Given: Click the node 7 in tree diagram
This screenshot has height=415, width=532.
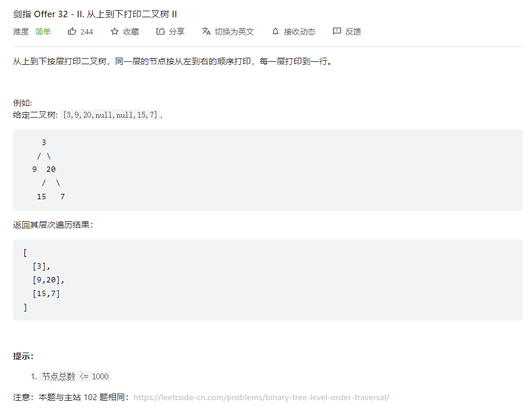Looking at the screenshot, I should click(x=62, y=197).
